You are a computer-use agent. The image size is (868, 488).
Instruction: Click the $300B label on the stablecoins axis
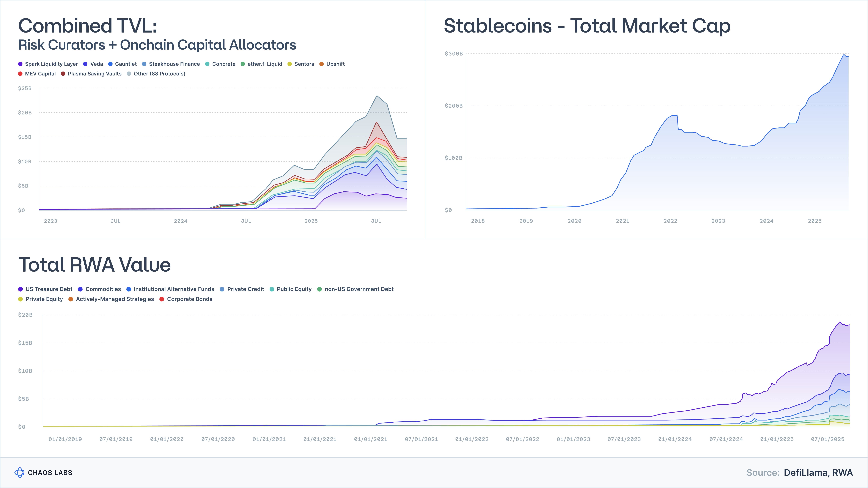point(454,54)
